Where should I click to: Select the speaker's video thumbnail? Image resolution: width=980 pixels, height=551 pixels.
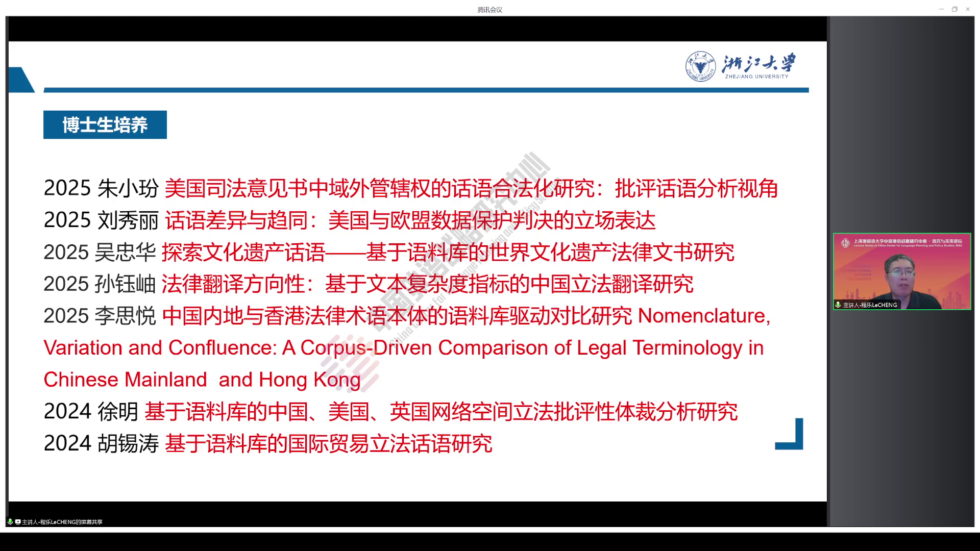(902, 271)
